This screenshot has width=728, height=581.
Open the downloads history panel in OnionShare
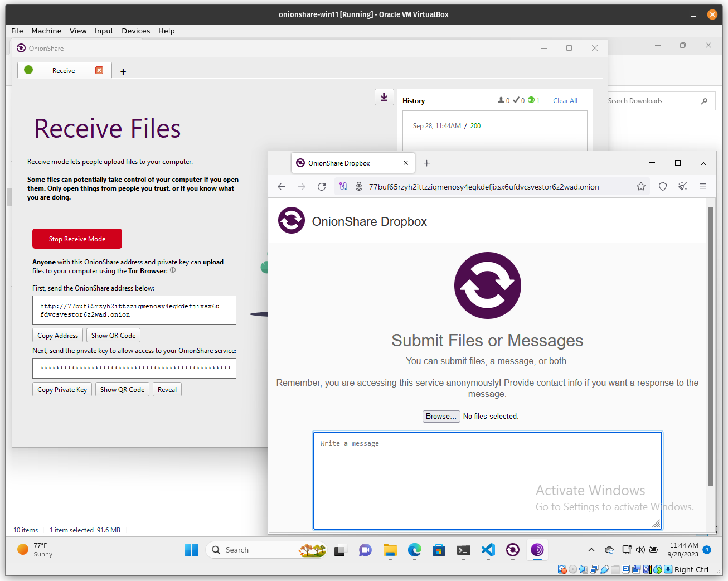coord(384,96)
